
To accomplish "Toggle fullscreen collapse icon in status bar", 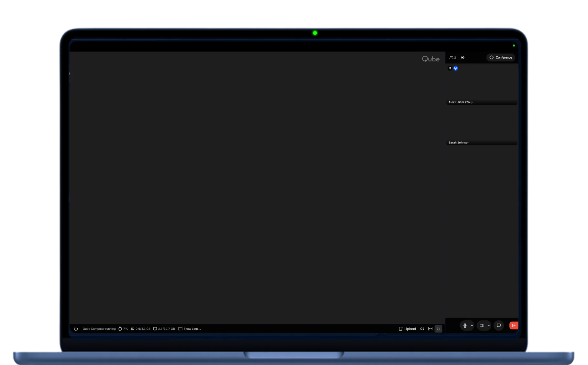I will [438, 329].
